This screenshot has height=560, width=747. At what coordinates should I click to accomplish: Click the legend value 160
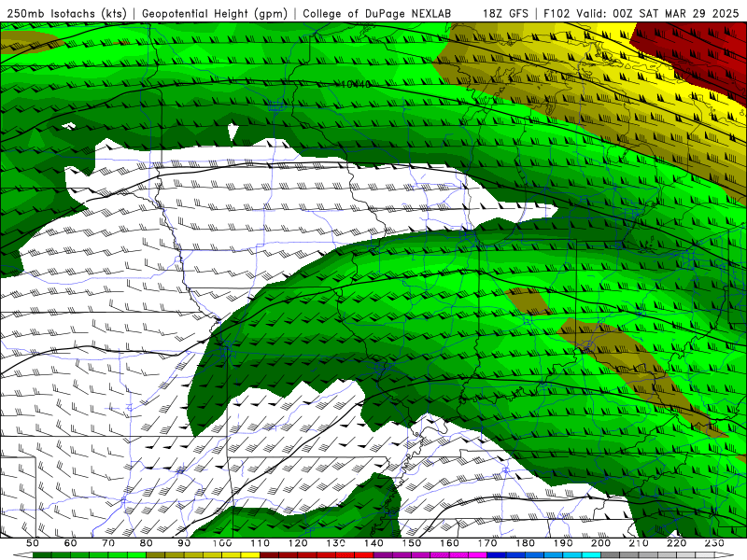point(449,543)
